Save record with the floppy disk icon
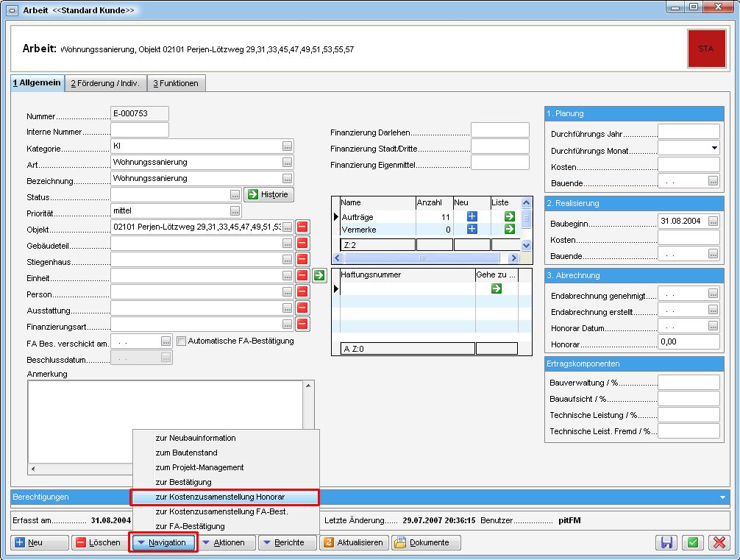Viewport: 740px width, 560px height. tap(667, 543)
